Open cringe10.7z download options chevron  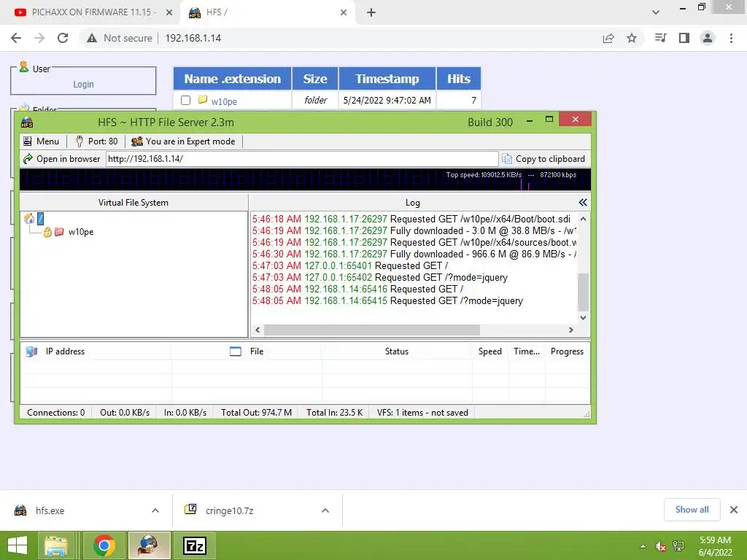[x=325, y=510]
